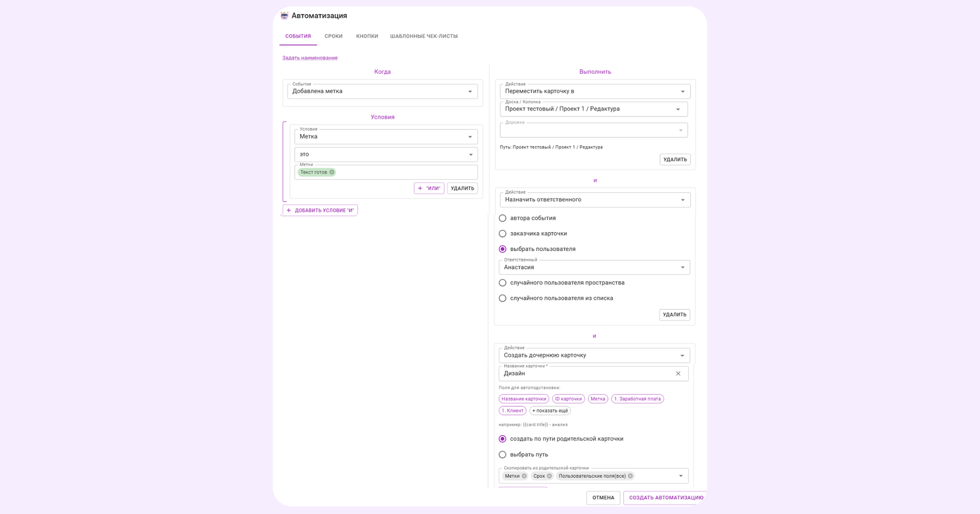980x514 pixels.
Task: Click the Автоматизация robot icon
Action: point(284,16)
